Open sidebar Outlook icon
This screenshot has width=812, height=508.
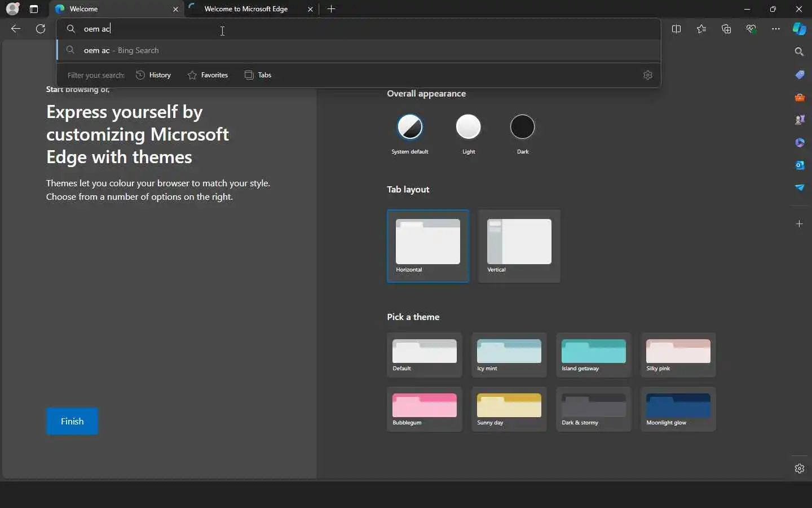(x=800, y=165)
